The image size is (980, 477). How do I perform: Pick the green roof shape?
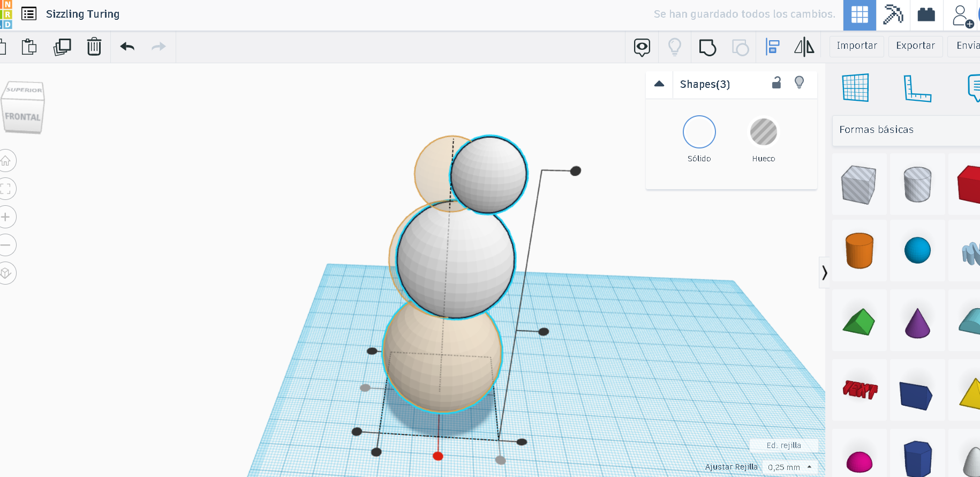[859, 322]
